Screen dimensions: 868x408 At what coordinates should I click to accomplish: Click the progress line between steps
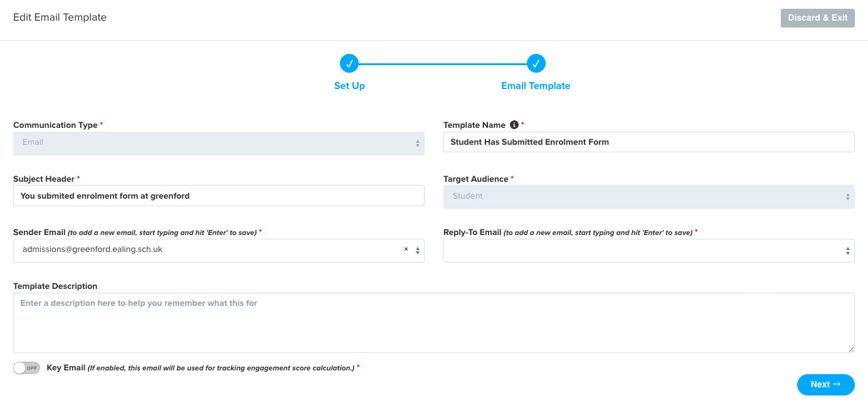point(443,63)
